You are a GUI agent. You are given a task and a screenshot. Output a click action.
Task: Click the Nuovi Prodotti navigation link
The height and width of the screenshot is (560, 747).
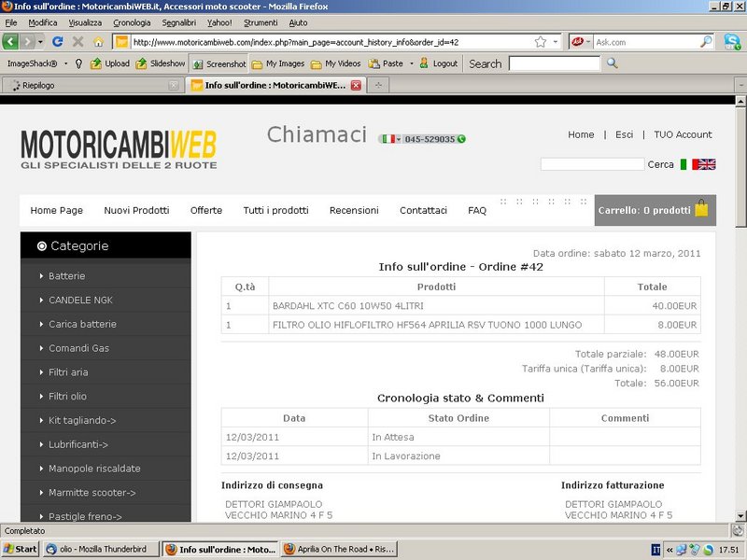[x=136, y=211]
